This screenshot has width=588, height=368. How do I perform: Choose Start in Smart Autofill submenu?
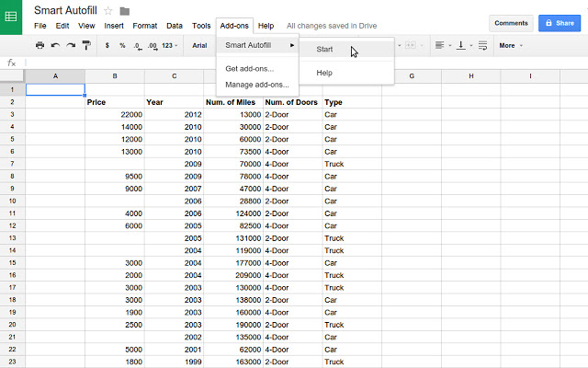324,50
